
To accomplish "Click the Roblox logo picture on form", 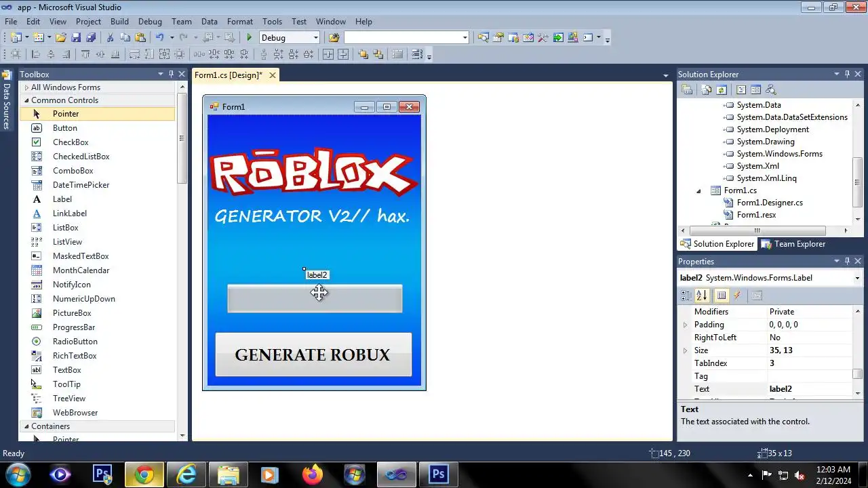I will tap(313, 173).
